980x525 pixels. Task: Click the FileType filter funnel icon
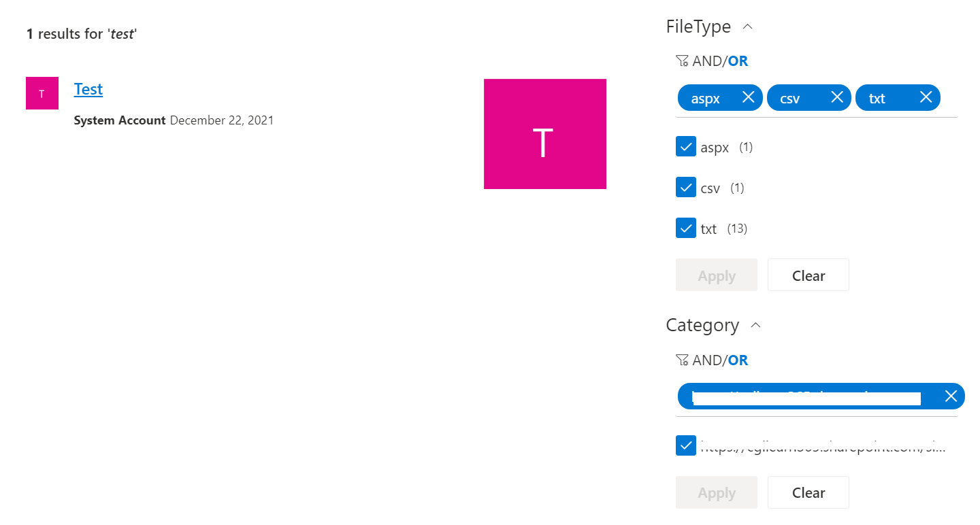pyautogui.click(x=682, y=61)
